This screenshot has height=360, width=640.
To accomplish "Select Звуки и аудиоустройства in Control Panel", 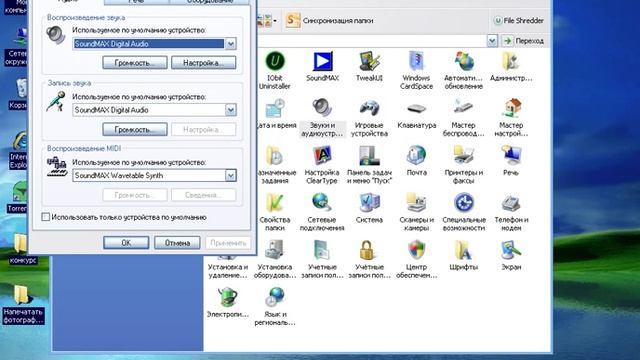I will click(322, 118).
